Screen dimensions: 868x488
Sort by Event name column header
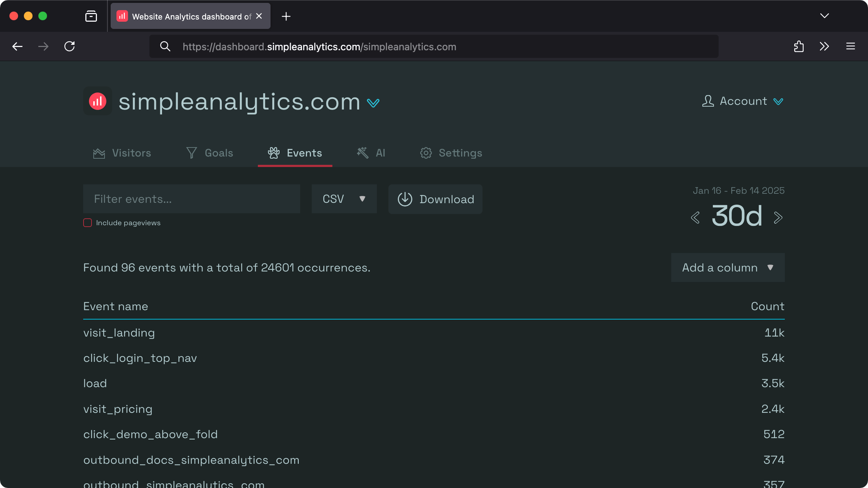116,306
